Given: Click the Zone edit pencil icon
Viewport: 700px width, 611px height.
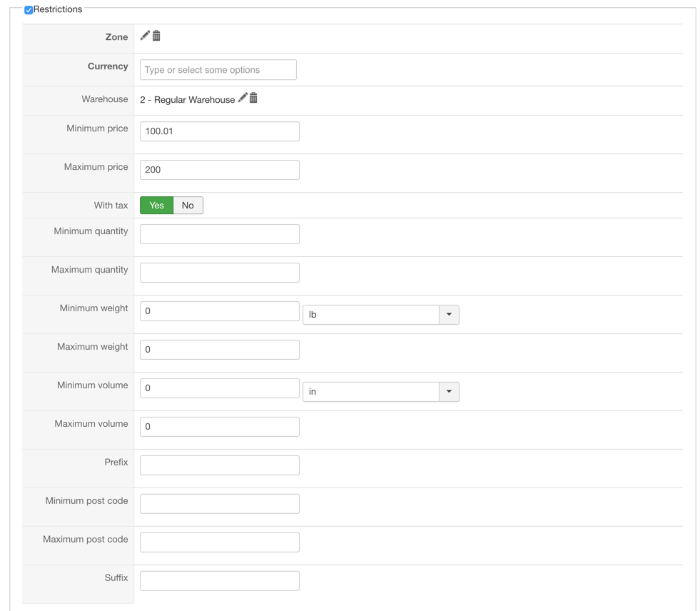Looking at the screenshot, I should pos(145,36).
